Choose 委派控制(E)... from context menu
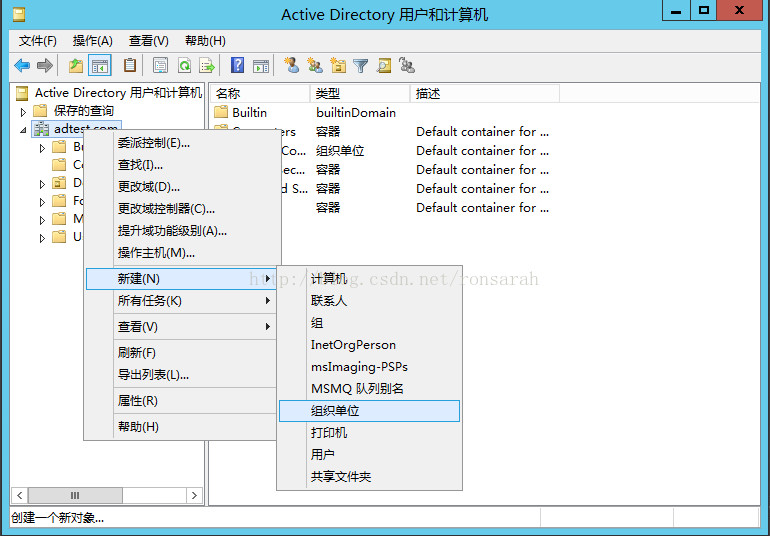 (183, 143)
